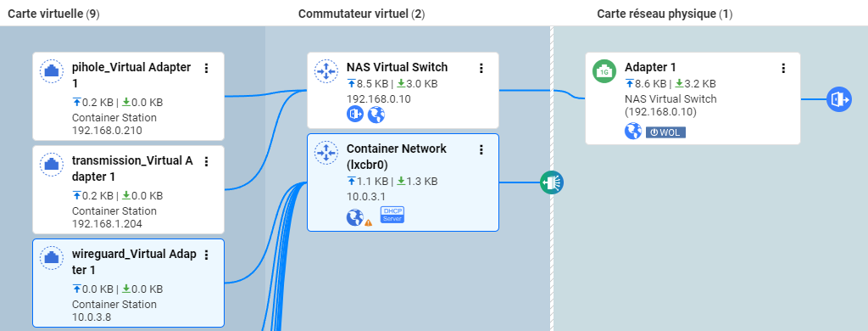Click the pihole virtual adapter port icon
Viewport: 868px width, 331px height.
[52, 71]
